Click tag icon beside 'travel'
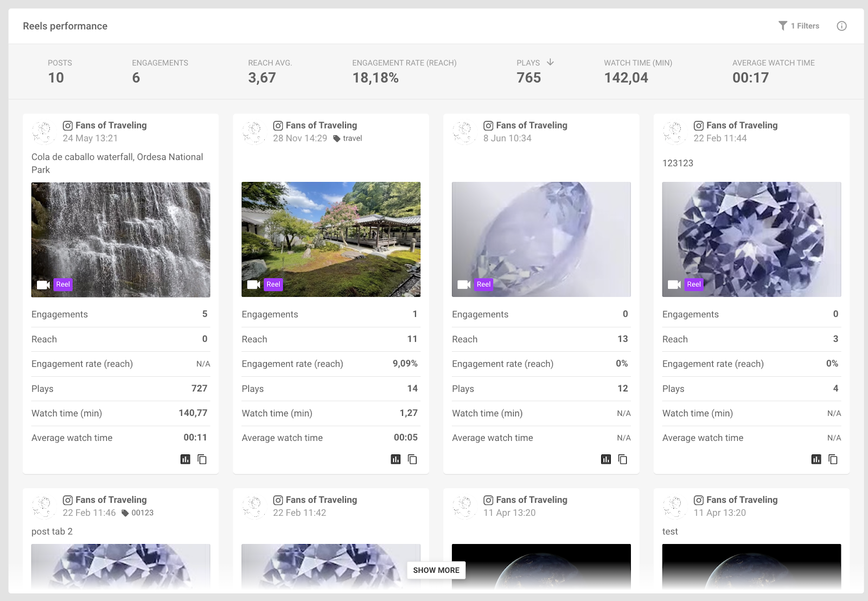The width and height of the screenshot is (868, 601). (336, 138)
